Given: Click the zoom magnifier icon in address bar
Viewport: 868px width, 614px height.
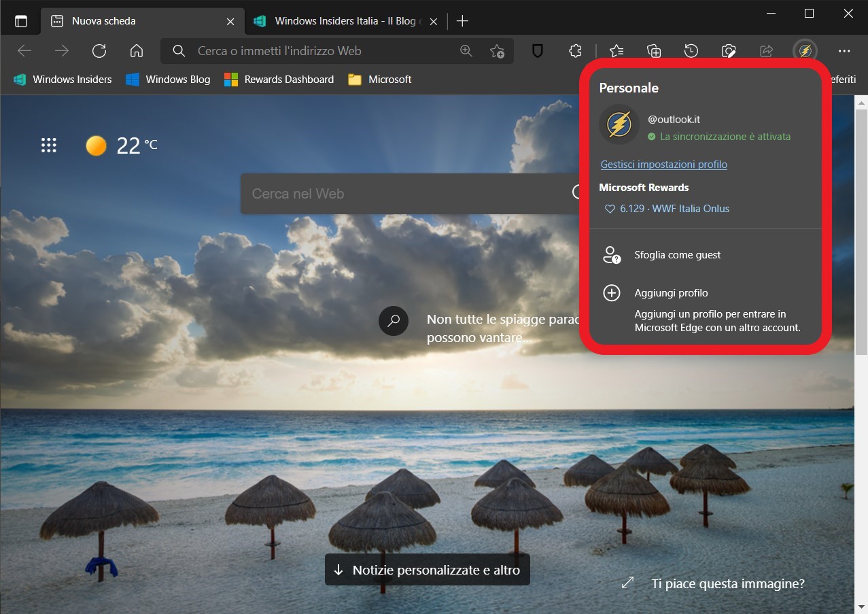Looking at the screenshot, I should [466, 51].
